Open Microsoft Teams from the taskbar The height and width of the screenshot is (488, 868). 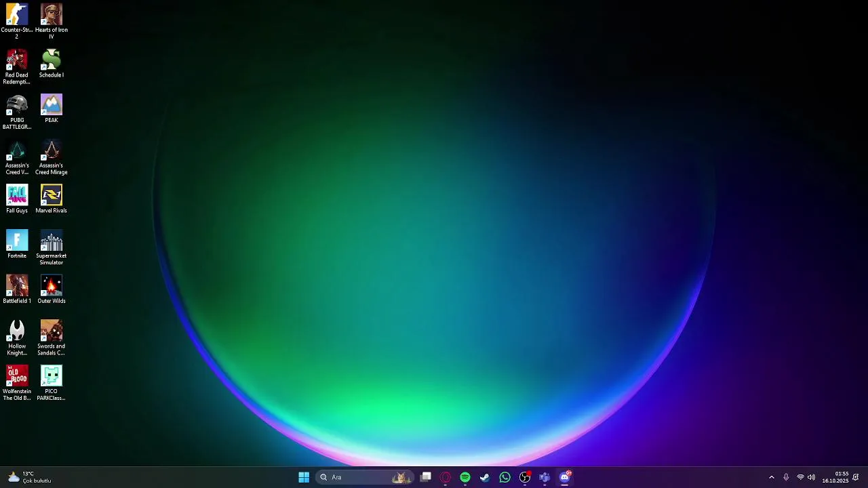[545, 477]
